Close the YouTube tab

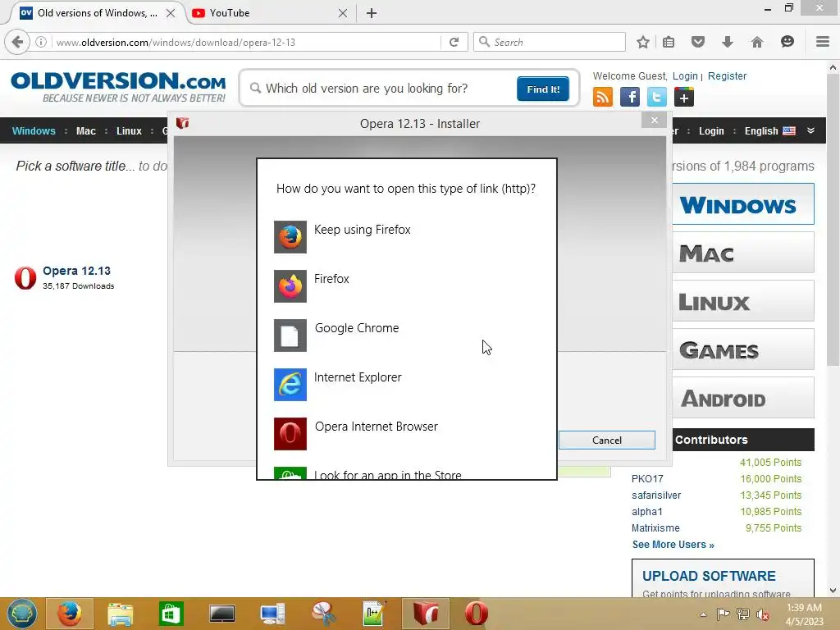click(343, 13)
